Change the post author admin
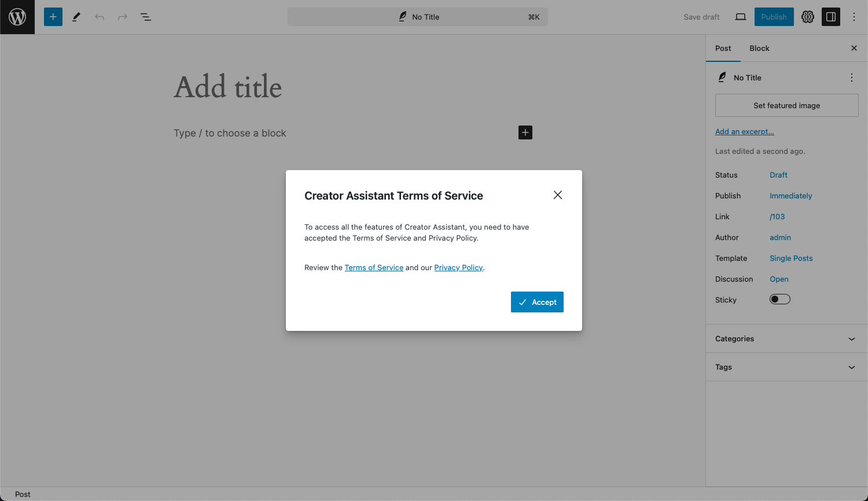 click(781, 237)
